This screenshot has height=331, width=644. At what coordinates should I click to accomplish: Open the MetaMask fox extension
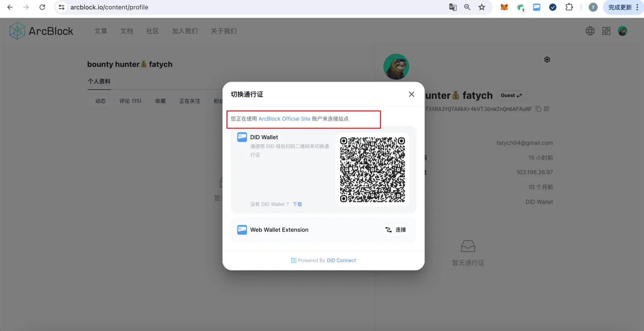pos(504,7)
